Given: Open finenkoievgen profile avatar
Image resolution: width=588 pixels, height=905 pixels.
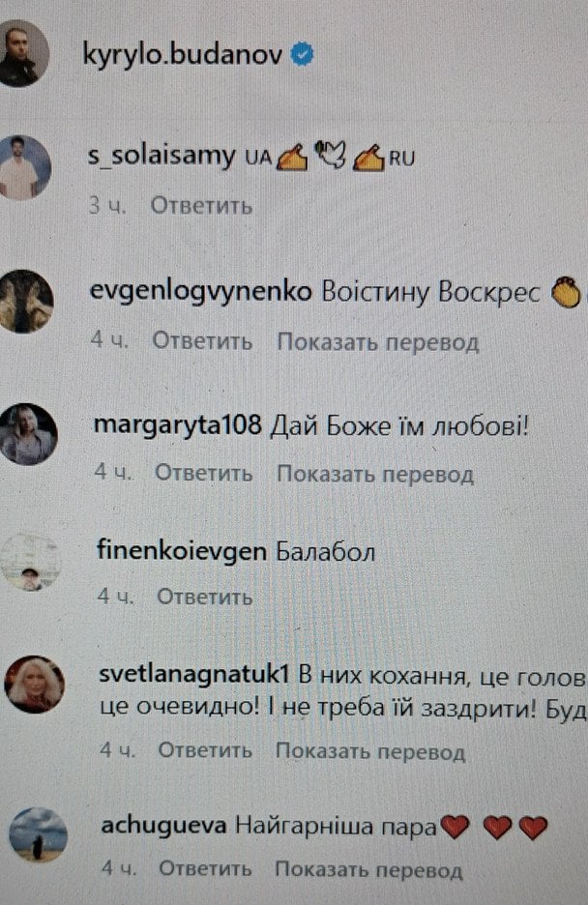Looking at the screenshot, I should 30,562.
